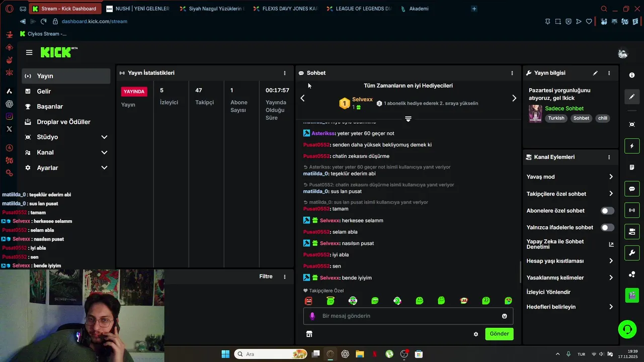Image resolution: width=644 pixels, height=362 pixels.
Task: Open Kanal Eylemleri three-dot menu
Action: 609,157
